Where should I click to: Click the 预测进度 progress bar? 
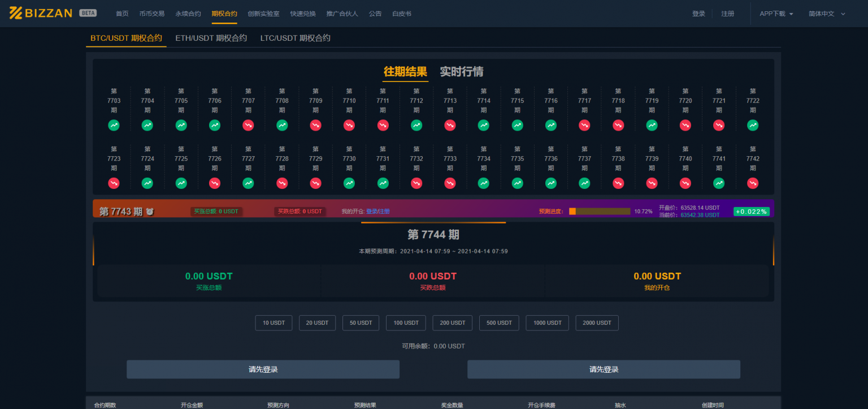tap(599, 211)
